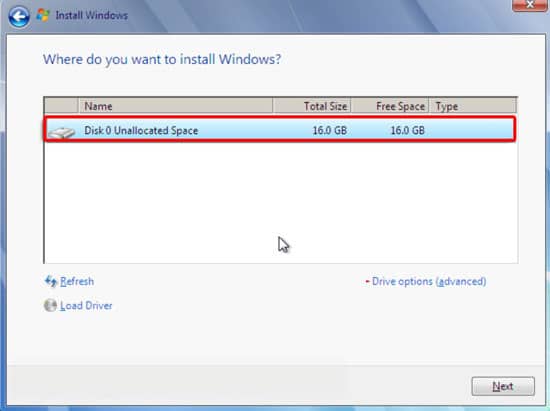
Task: Click the blank leftmost column header
Action: (x=61, y=106)
